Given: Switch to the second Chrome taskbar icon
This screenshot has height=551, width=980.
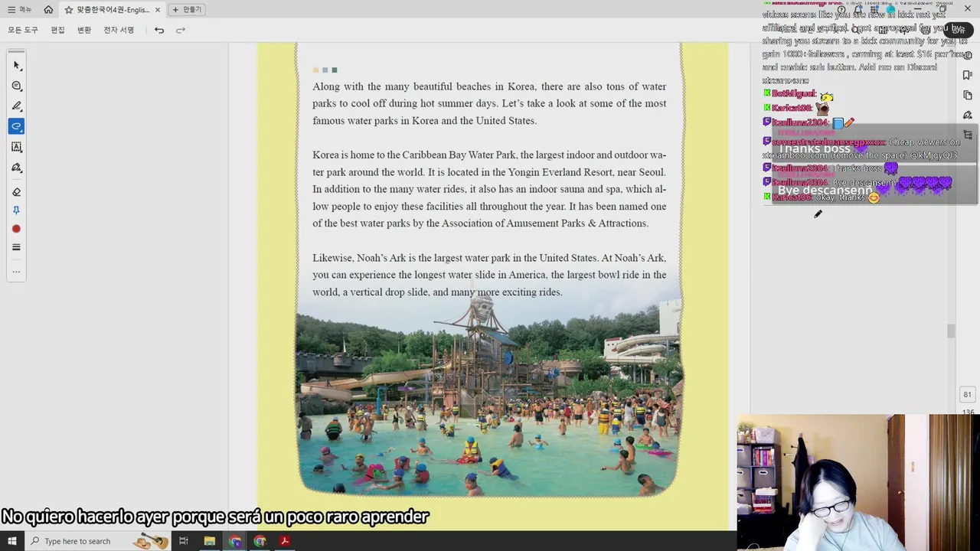Looking at the screenshot, I should (260, 541).
